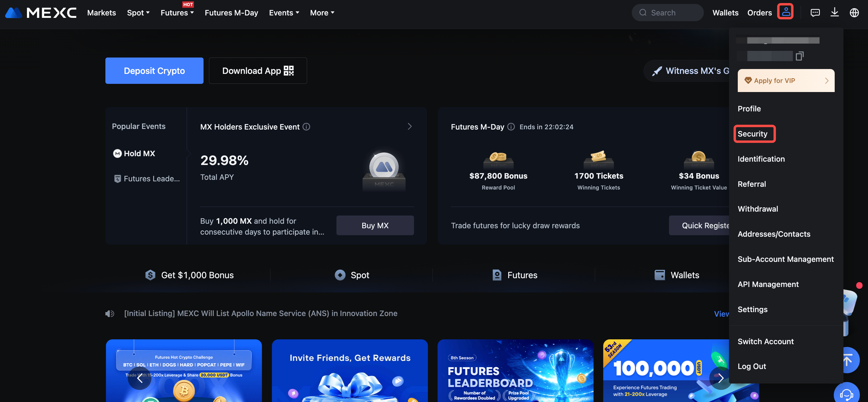Click the Quick Register button
The image size is (868, 402).
(699, 226)
